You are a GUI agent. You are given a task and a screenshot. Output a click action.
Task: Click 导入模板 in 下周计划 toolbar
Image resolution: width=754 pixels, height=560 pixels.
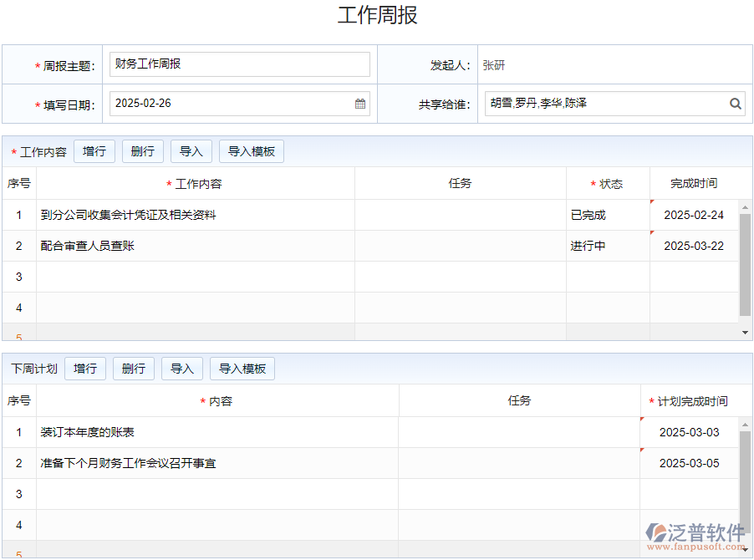pyautogui.click(x=242, y=369)
